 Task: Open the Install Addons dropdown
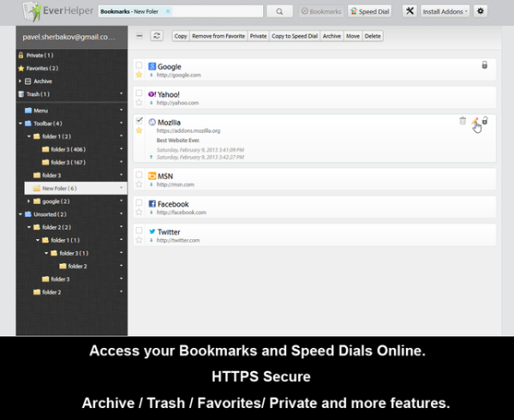pos(445,11)
